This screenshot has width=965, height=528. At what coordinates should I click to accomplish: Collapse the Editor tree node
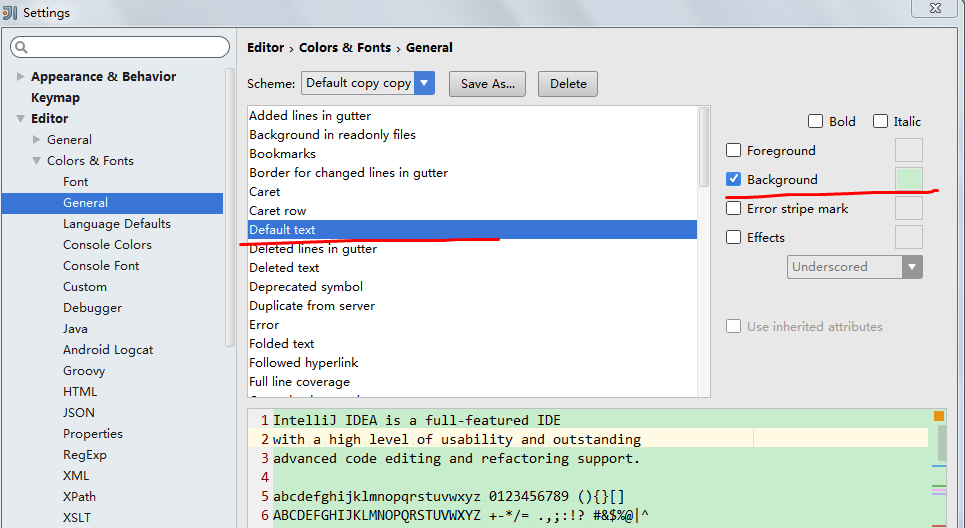tap(20, 119)
